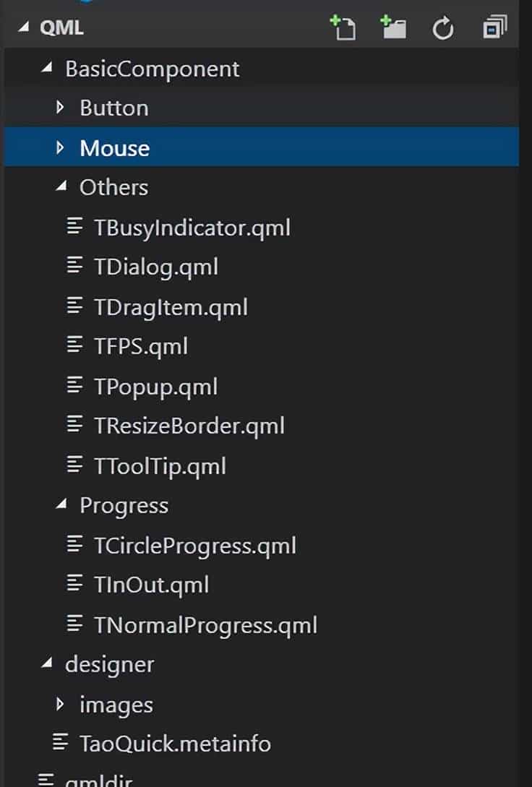Collapse the Others folder

point(61,186)
